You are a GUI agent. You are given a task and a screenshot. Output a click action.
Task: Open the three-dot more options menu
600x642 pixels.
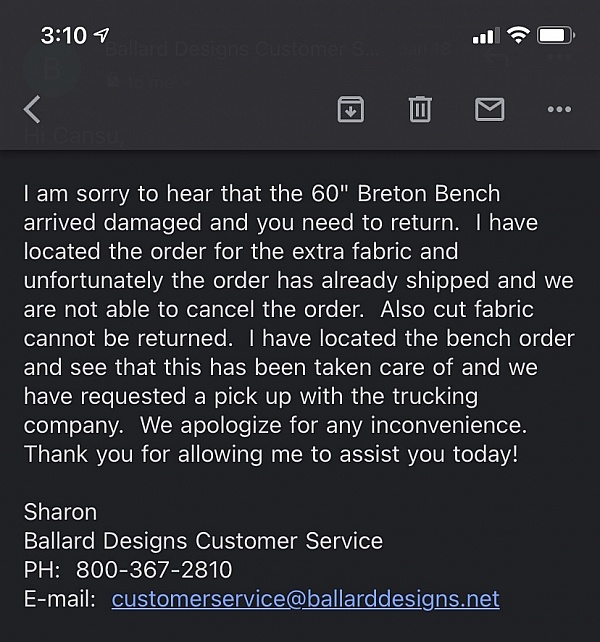[559, 109]
